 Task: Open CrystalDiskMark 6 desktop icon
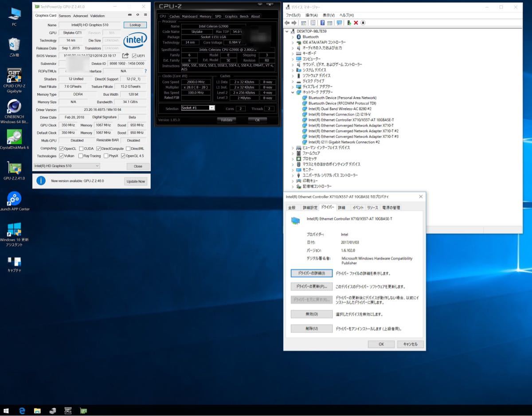point(14,137)
